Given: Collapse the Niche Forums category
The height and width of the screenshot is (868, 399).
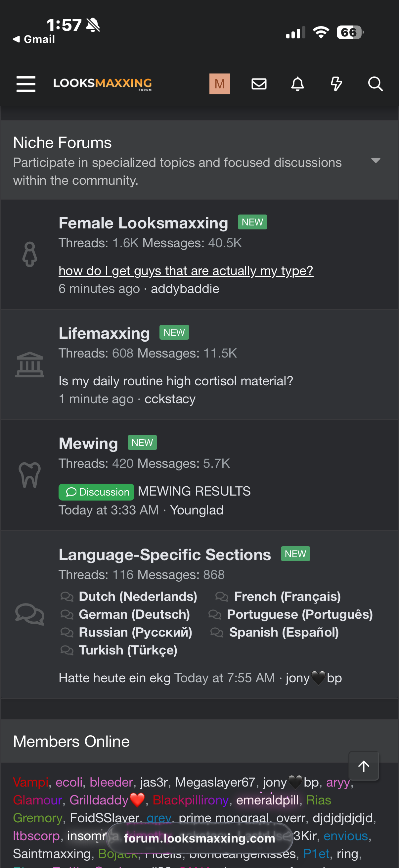Looking at the screenshot, I should 376,160.
